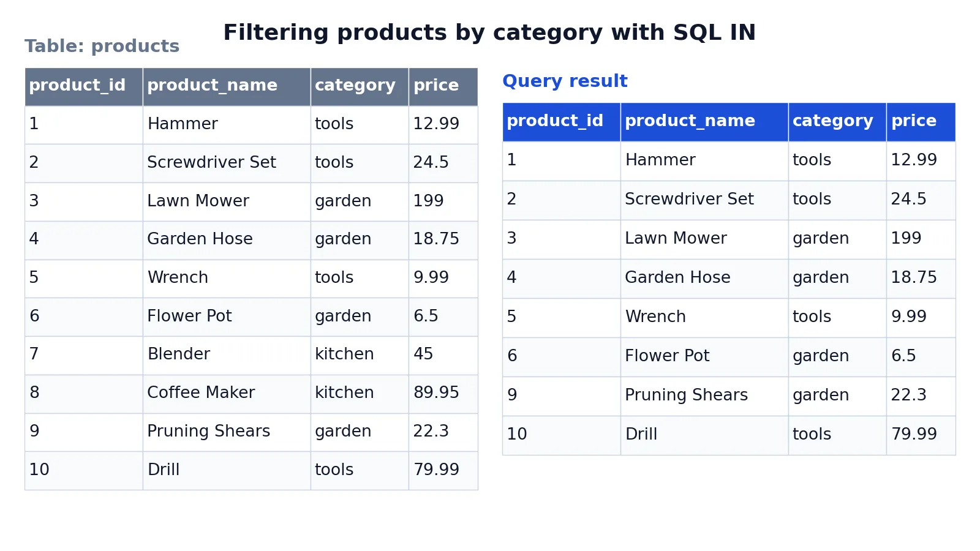Click 'tools' category in Query result Drill row

pyautogui.click(x=837, y=435)
